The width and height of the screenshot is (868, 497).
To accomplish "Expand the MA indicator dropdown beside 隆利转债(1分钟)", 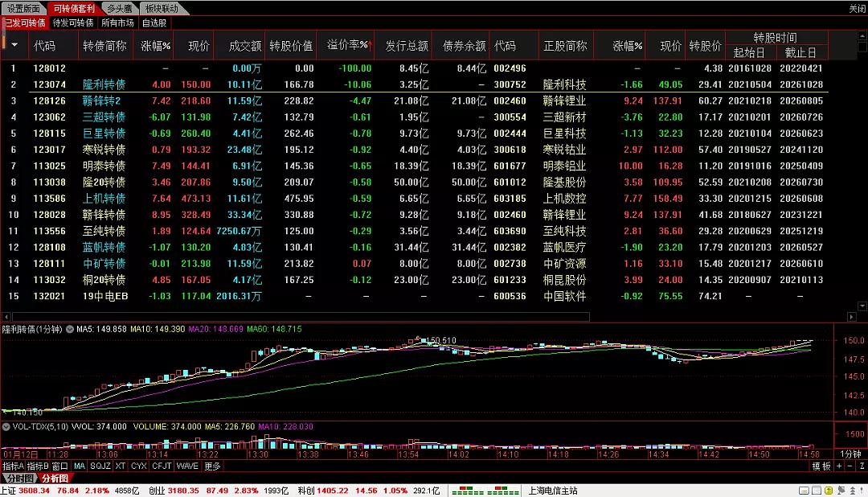I will [70, 329].
